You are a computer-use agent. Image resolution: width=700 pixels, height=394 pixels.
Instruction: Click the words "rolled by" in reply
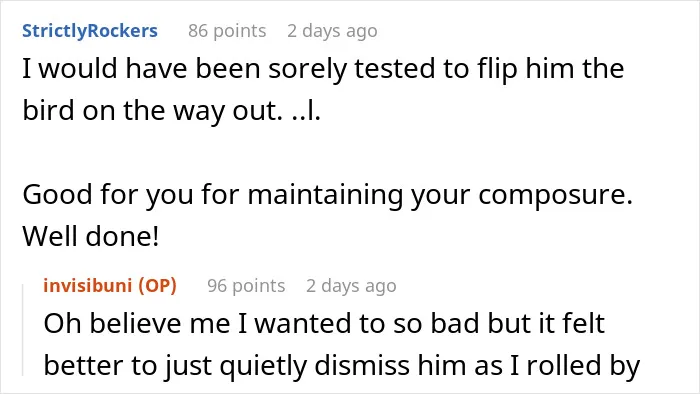[x=583, y=366]
